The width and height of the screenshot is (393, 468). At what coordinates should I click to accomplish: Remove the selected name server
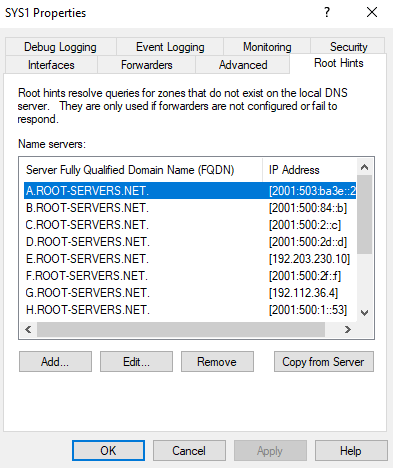pyautogui.click(x=217, y=361)
